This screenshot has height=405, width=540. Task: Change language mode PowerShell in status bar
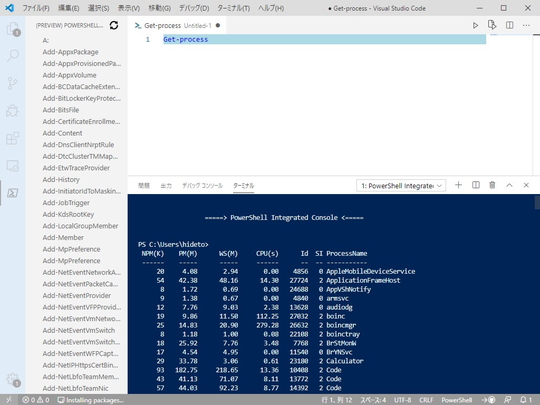tap(457, 400)
